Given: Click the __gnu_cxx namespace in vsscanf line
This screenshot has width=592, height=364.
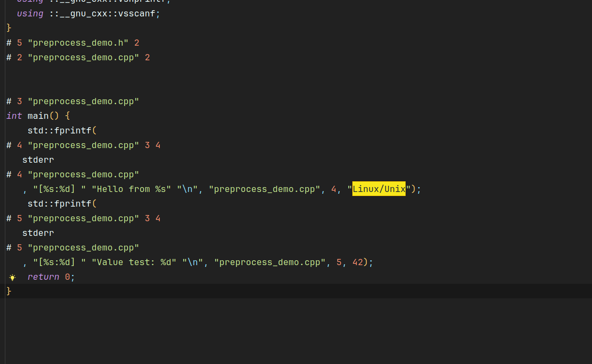Looking at the screenshot, I should 83,14.
